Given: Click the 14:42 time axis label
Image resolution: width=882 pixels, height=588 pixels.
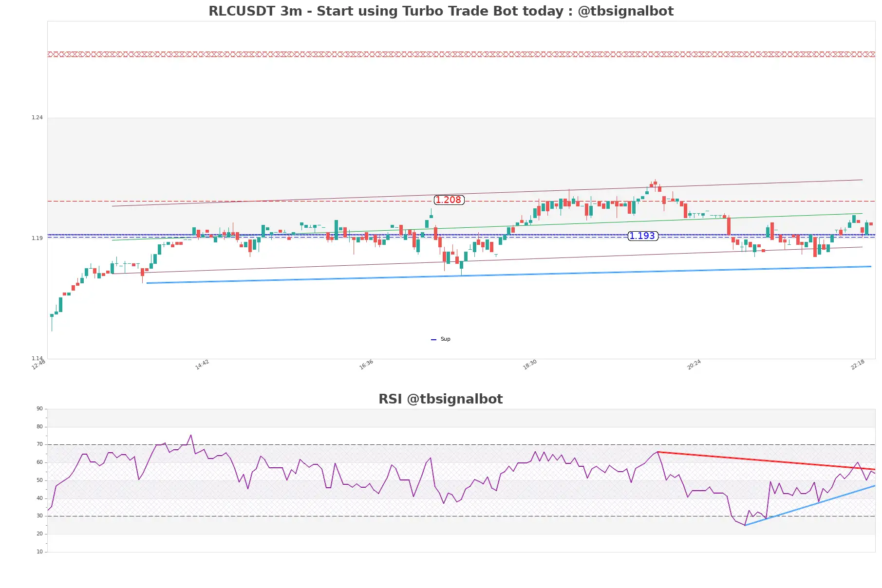Looking at the screenshot, I should click(x=202, y=365).
